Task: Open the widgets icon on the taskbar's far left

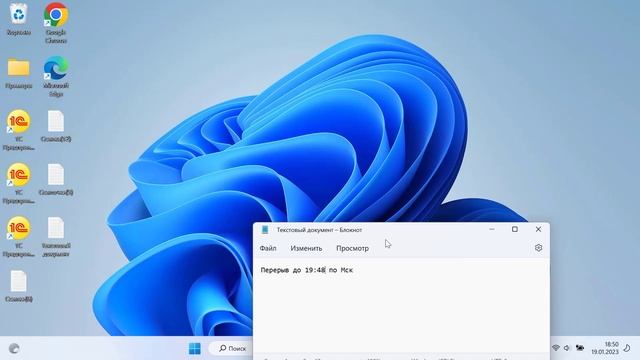Action: [14, 349]
